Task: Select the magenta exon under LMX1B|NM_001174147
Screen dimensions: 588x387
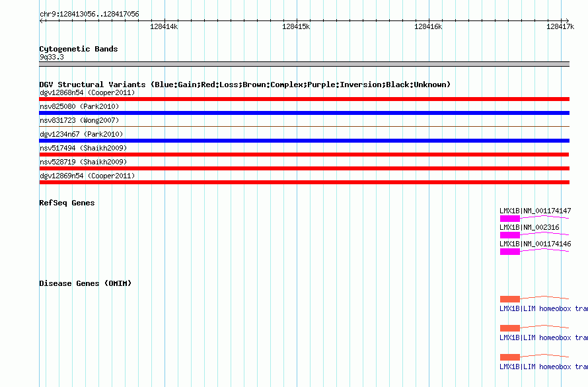Action: pos(510,219)
